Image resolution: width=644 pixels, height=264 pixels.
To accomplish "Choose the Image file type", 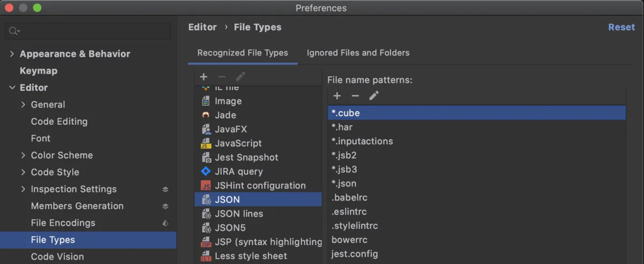I will (x=228, y=101).
